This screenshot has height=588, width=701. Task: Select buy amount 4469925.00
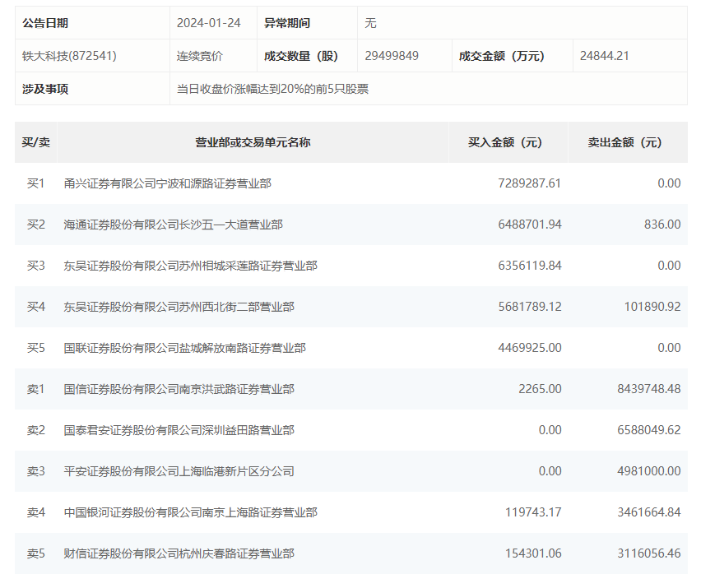point(530,348)
